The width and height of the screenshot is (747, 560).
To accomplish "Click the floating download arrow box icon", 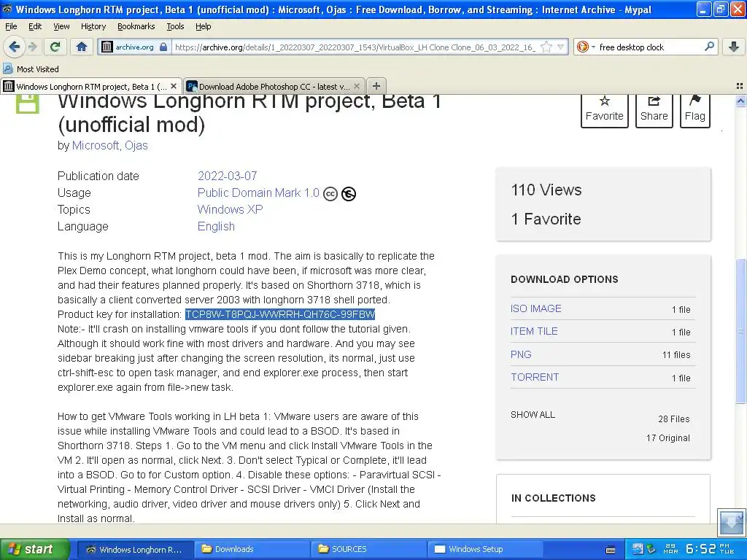I will pos(731,522).
